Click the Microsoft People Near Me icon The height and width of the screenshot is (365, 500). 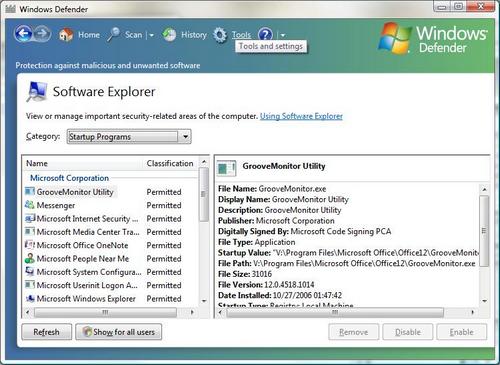click(30, 258)
